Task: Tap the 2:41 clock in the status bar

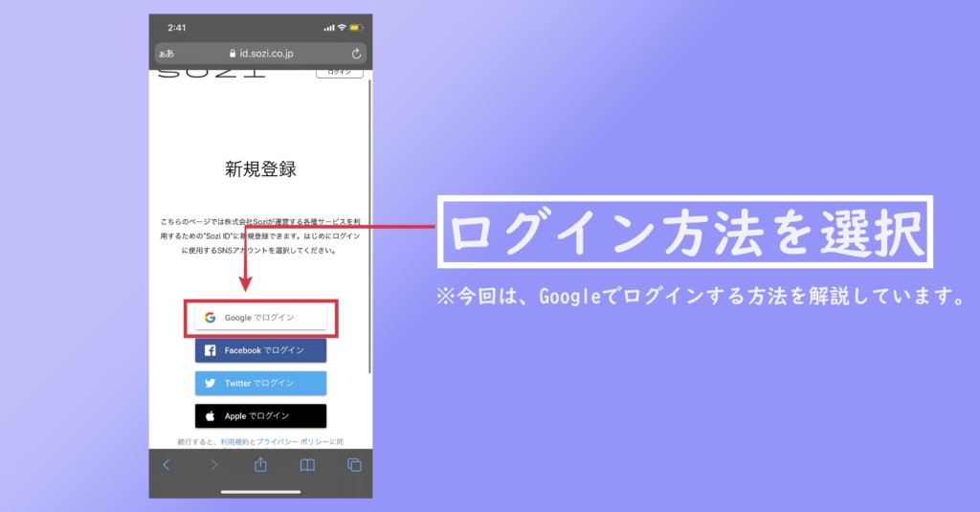Action: click(x=177, y=28)
